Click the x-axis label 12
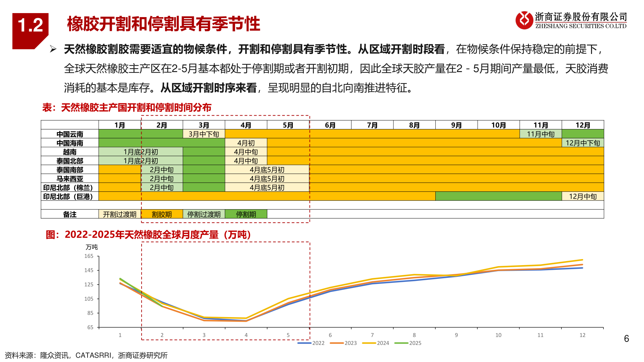The height and width of the screenshot is (362, 644). click(583, 335)
